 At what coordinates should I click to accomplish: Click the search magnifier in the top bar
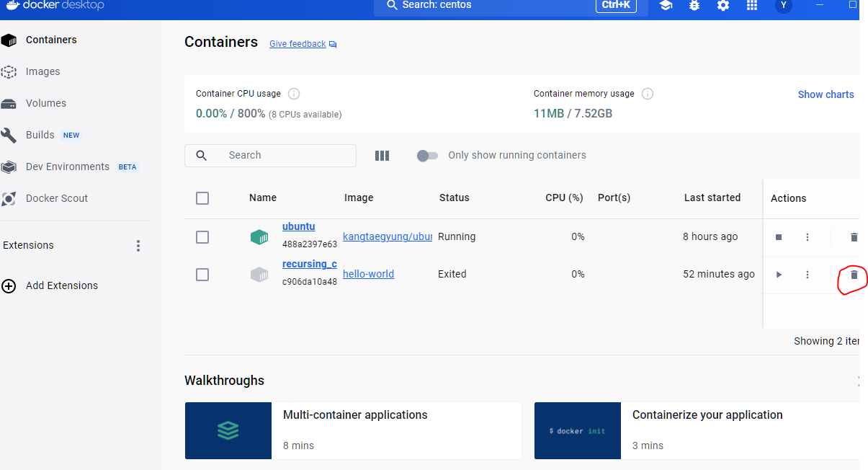point(392,5)
